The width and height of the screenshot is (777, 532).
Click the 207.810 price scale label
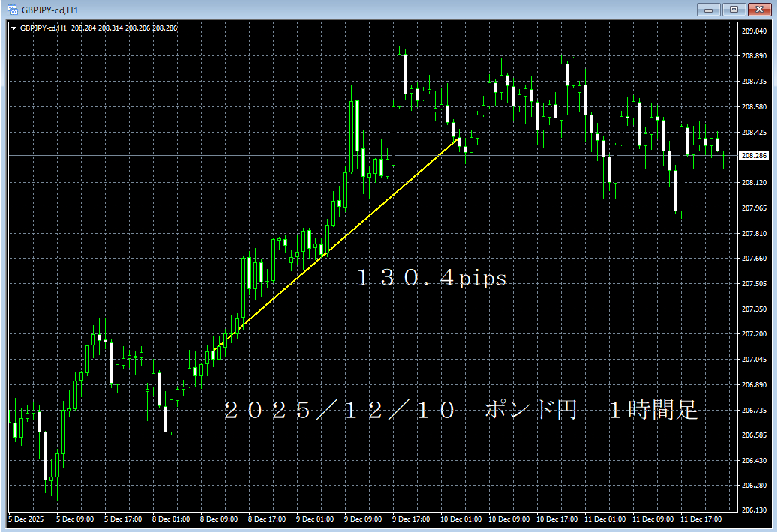pos(754,234)
